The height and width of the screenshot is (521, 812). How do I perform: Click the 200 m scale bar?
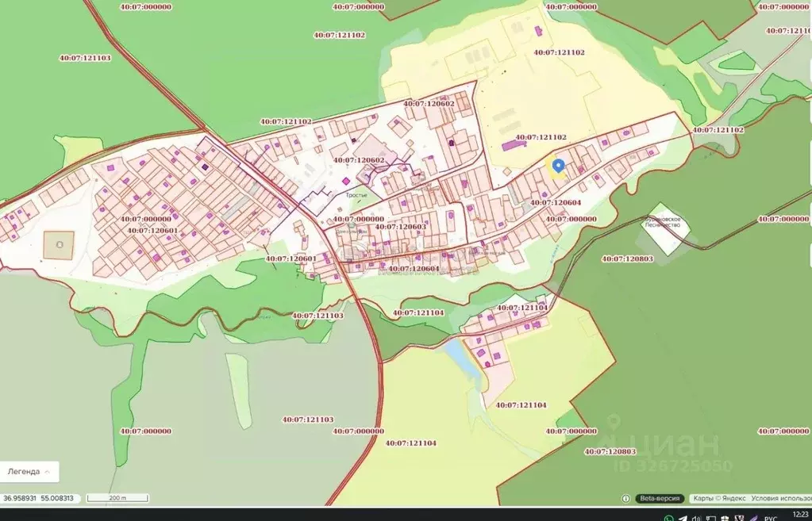click(x=117, y=498)
